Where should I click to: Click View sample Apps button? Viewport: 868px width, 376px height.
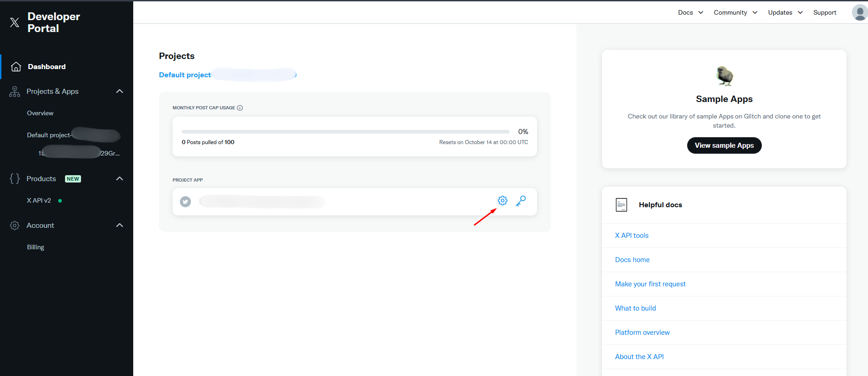(x=724, y=145)
